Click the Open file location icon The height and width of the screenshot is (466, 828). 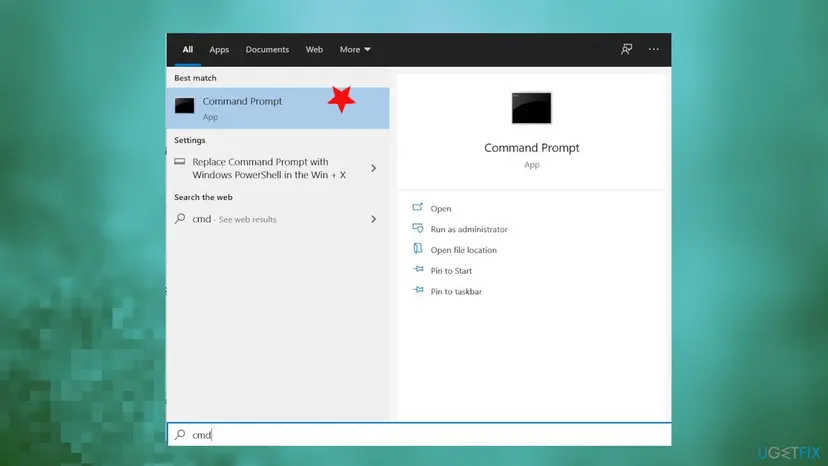coord(418,248)
